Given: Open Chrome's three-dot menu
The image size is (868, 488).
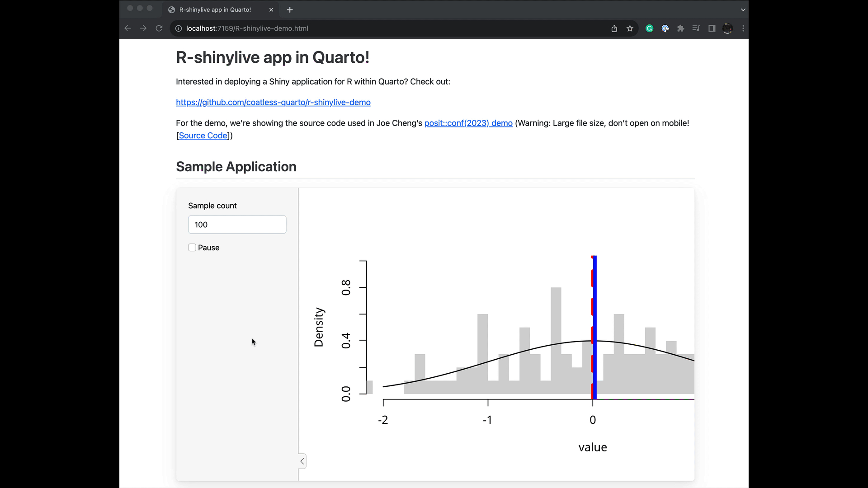Looking at the screenshot, I should 743,28.
